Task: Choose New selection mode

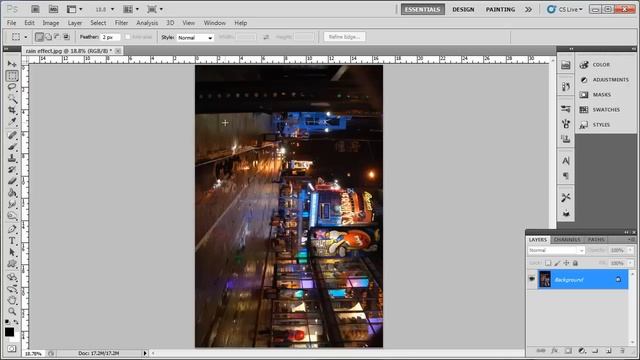Action: [39, 37]
